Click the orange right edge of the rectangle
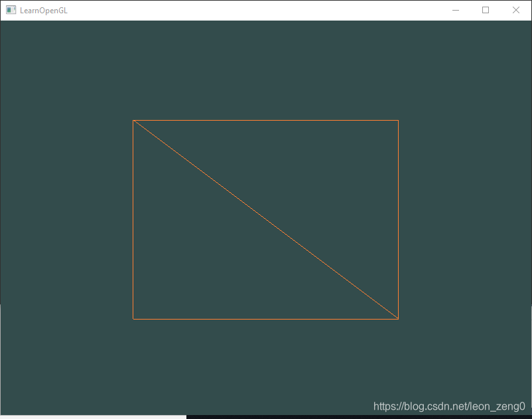Image resolution: width=532 pixels, height=419 pixels. pyautogui.click(x=398, y=219)
